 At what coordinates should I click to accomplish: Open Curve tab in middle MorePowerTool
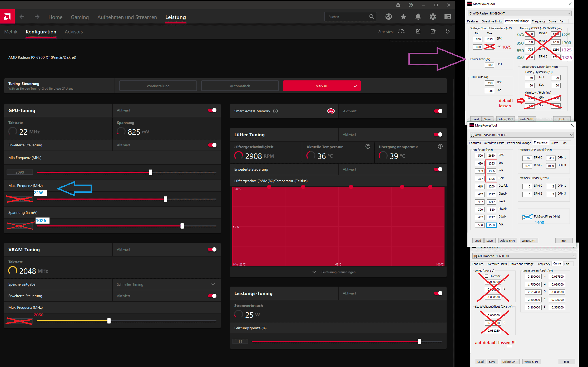pos(554,143)
